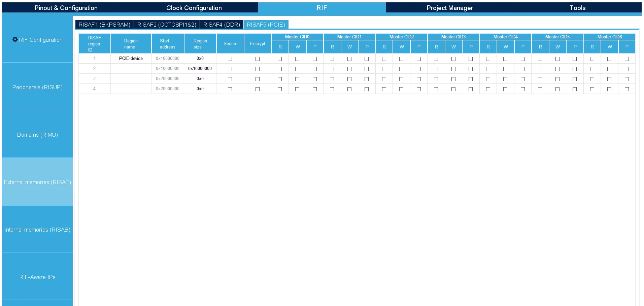Open Domains (RIMU) sidebar section
The height and width of the screenshot is (306, 644).
click(37, 135)
